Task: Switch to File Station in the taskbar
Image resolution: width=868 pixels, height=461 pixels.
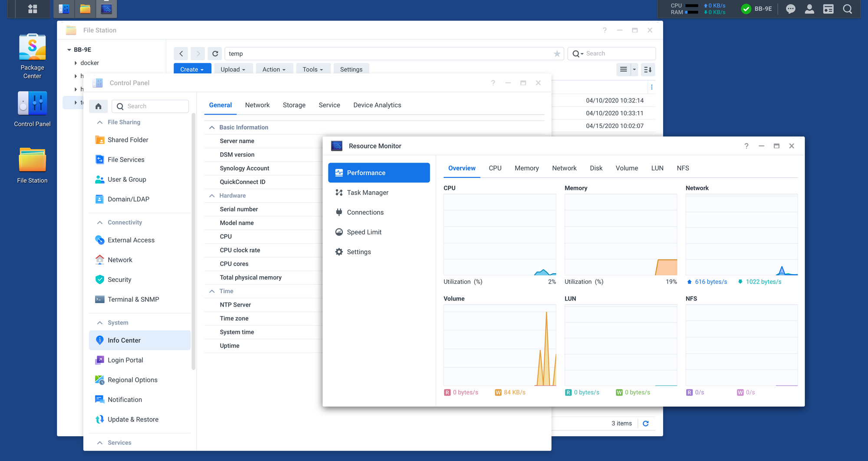Action: 85,9
